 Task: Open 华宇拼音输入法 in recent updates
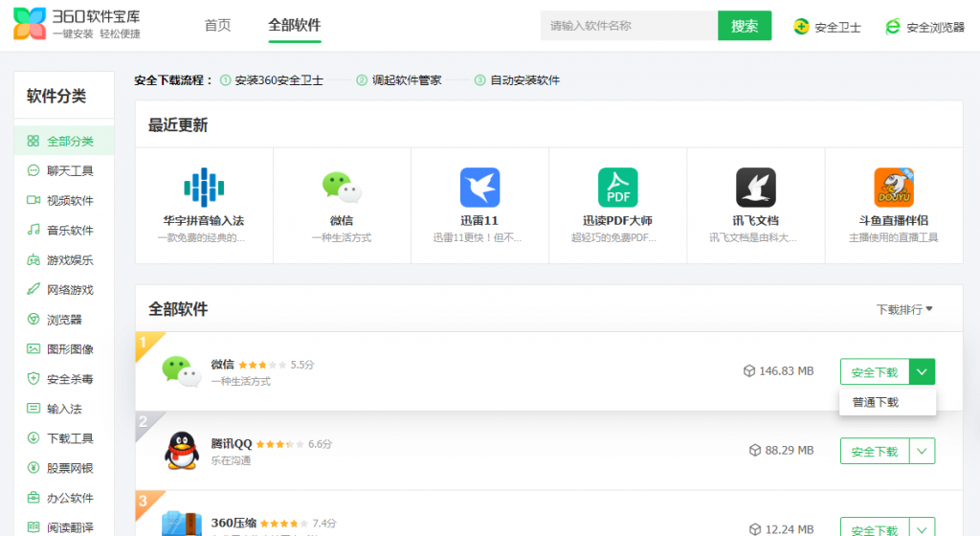(x=204, y=206)
